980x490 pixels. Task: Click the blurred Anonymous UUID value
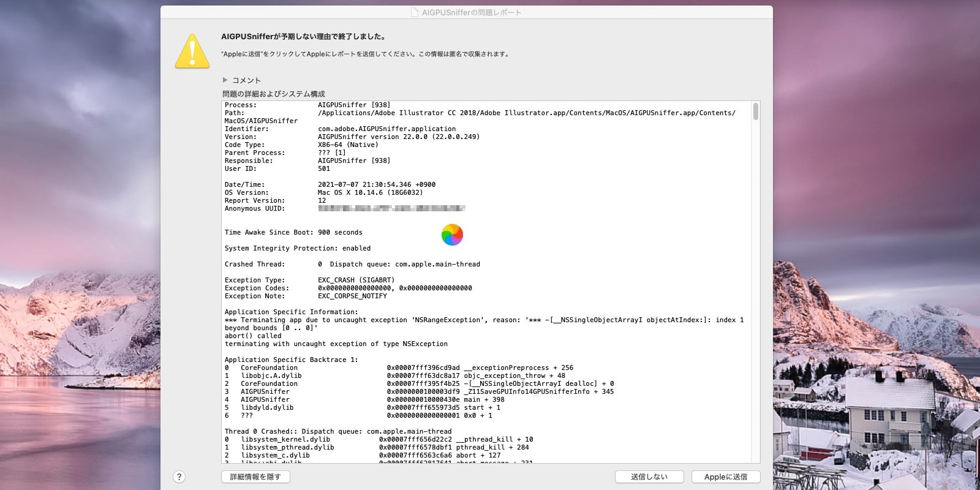391,209
